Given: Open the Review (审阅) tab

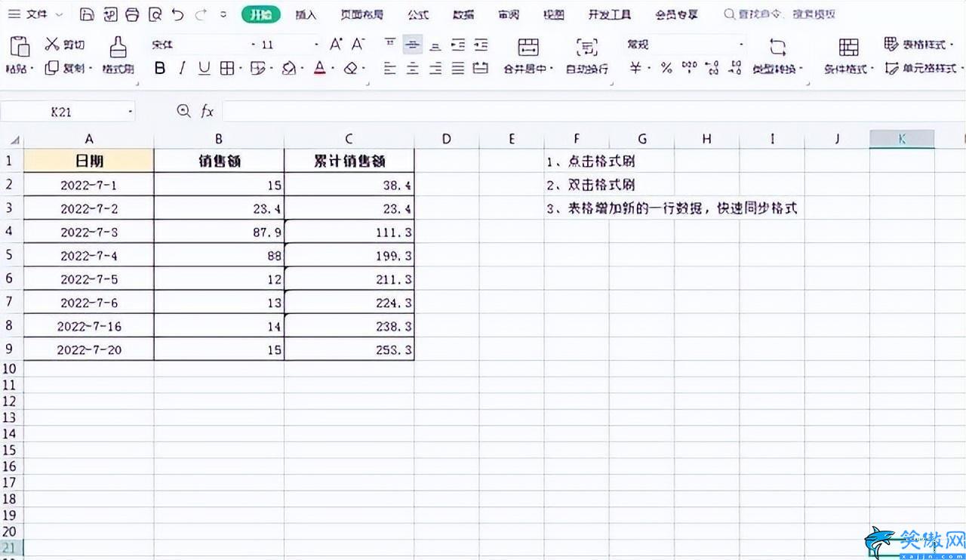Looking at the screenshot, I should pyautogui.click(x=509, y=14).
